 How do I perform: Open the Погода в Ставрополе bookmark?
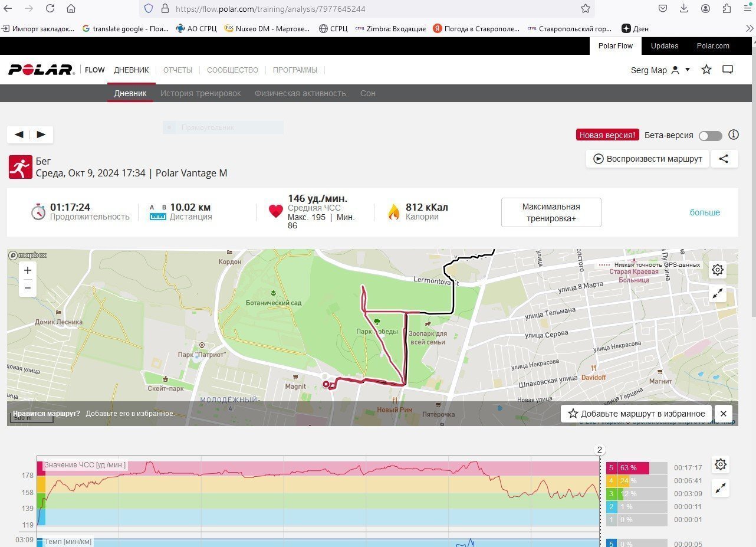click(x=476, y=28)
